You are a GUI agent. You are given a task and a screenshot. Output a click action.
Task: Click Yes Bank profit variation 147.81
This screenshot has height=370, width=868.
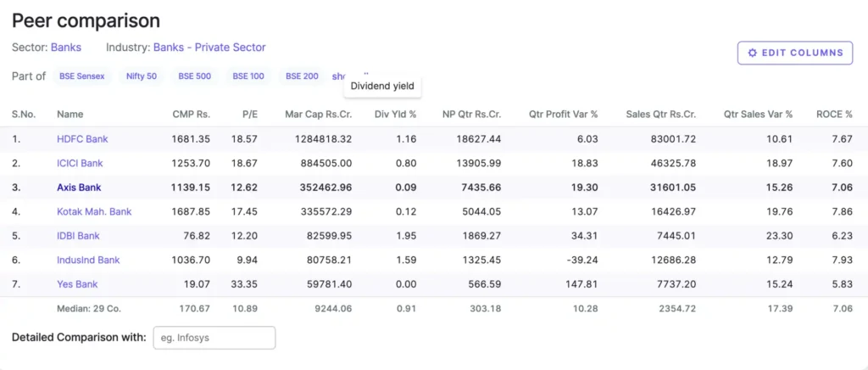tap(583, 284)
